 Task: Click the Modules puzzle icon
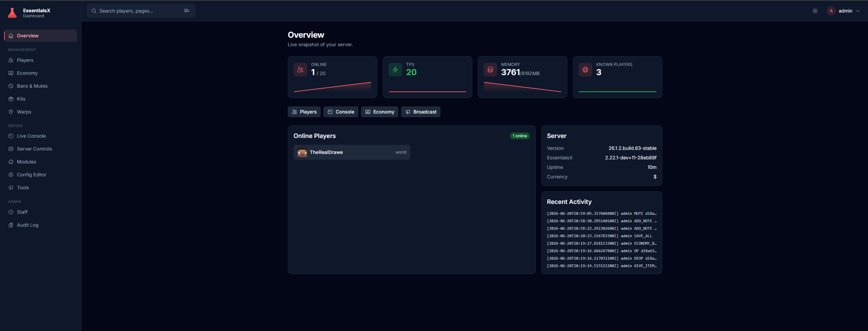[11, 162]
